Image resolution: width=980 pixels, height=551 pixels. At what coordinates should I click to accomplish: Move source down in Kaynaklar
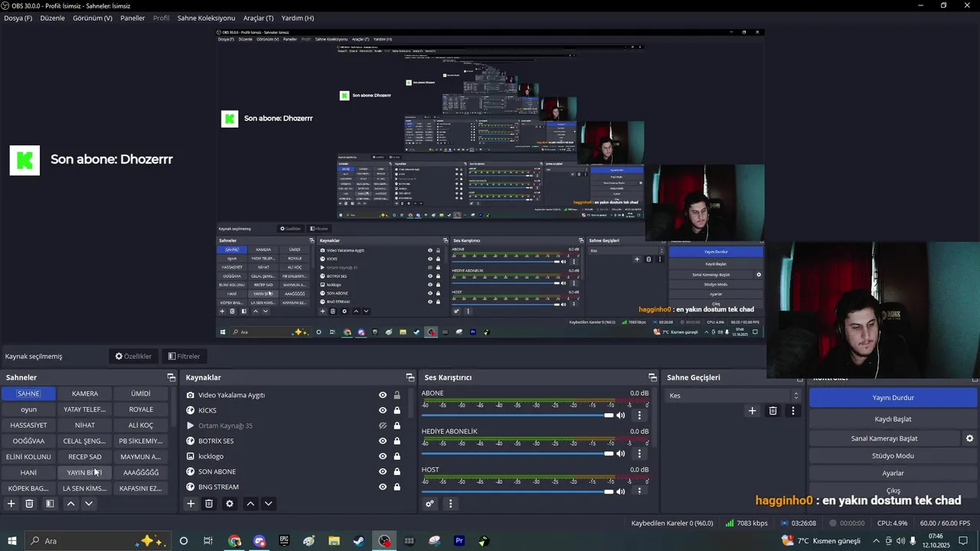tap(268, 504)
